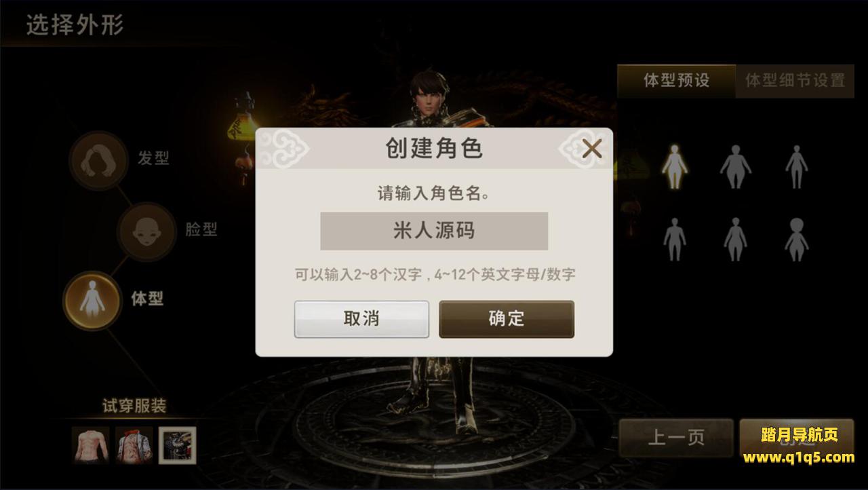Image resolution: width=868 pixels, height=490 pixels.
Task: Choose the heavy body preset in top row
Action: (x=735, y=166)
